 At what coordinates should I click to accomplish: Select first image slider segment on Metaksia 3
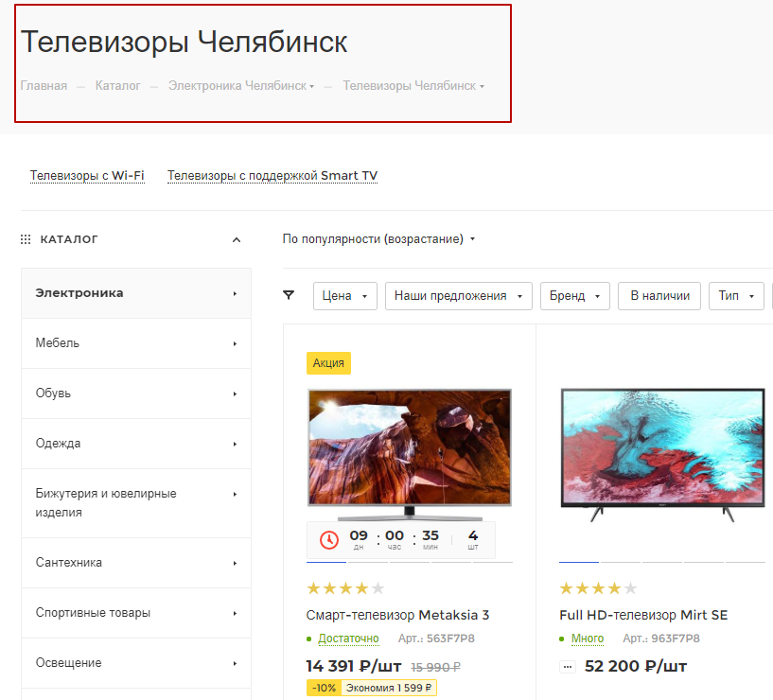pyautogui.click(x=326, y=562)
